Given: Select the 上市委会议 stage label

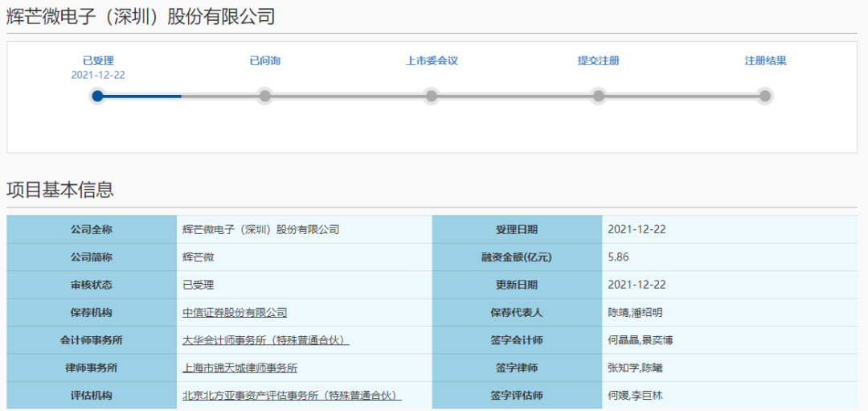Looking at the screenshot, I should coord(432,61).
